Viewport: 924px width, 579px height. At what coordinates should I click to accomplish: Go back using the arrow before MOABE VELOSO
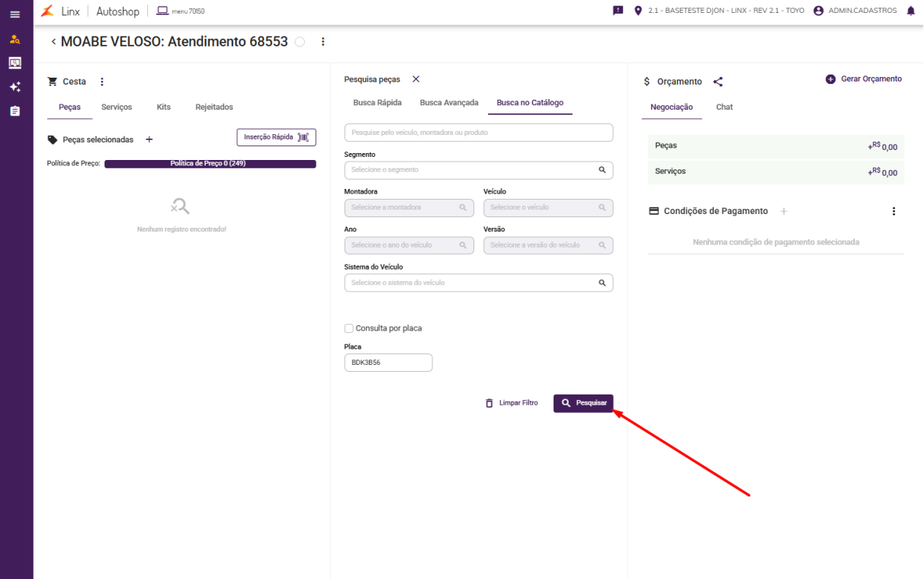pos(53,41)
